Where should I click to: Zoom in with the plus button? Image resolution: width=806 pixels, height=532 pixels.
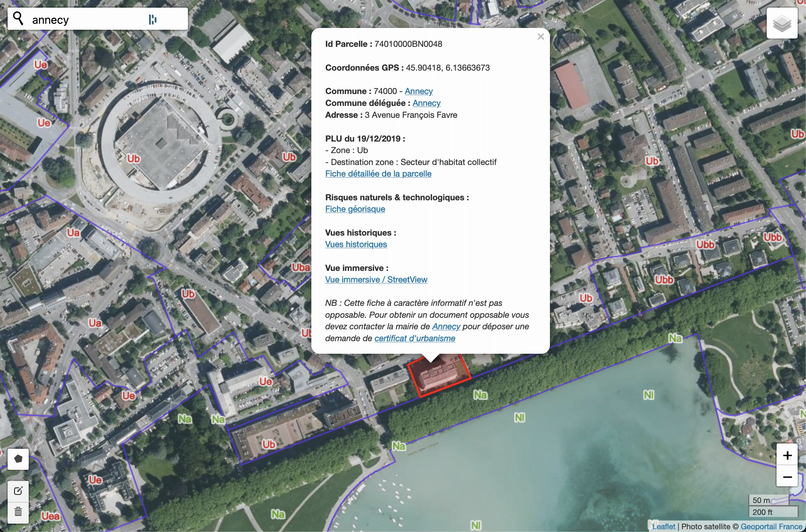(787, 455)
